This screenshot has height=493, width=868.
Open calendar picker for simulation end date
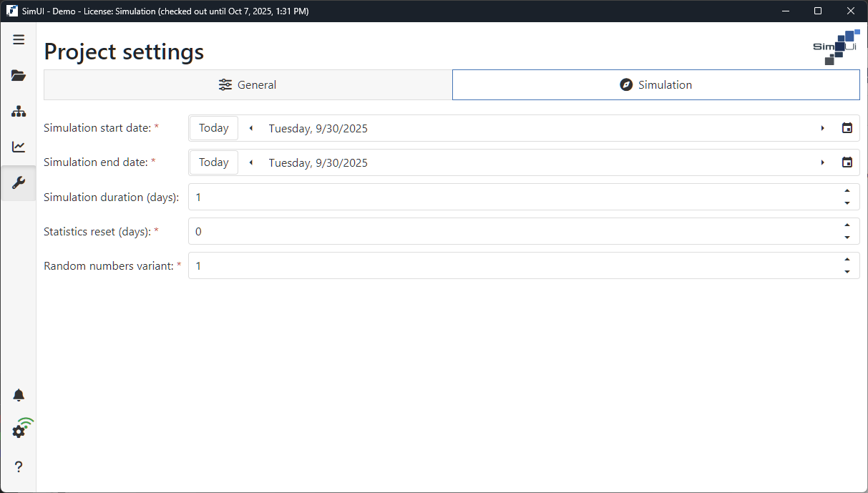click(x=847, y=162)
